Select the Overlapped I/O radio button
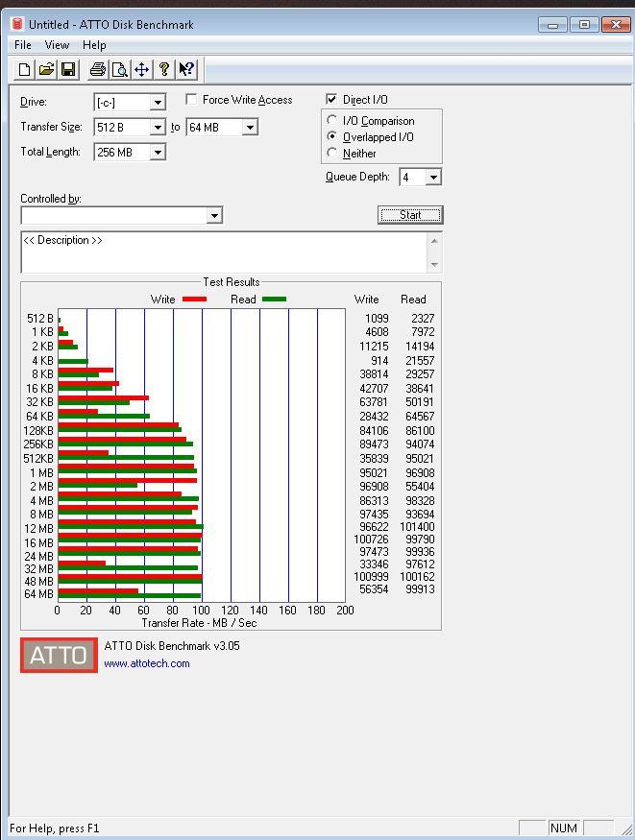Viewport: 635px width, 840px height. click(332, 136)
